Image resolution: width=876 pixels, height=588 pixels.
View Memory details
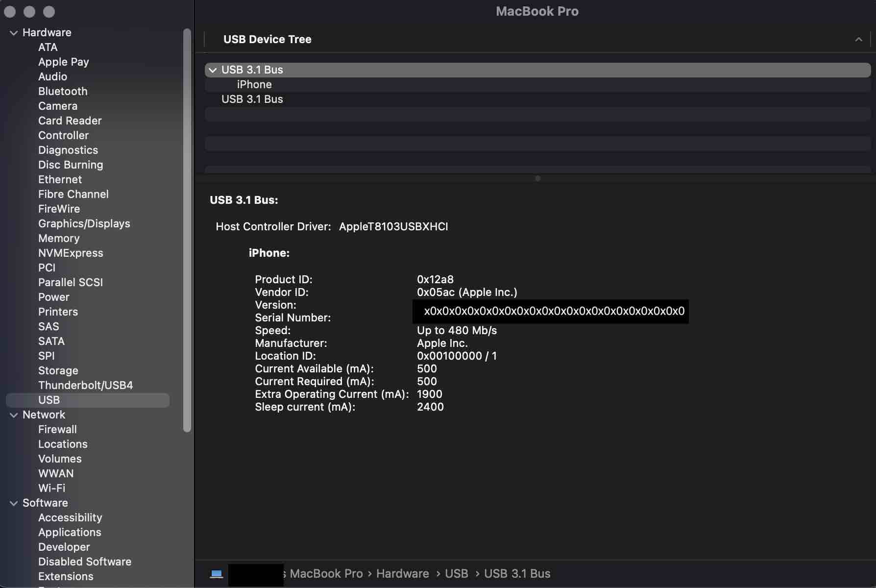click(x=58, y=238)
